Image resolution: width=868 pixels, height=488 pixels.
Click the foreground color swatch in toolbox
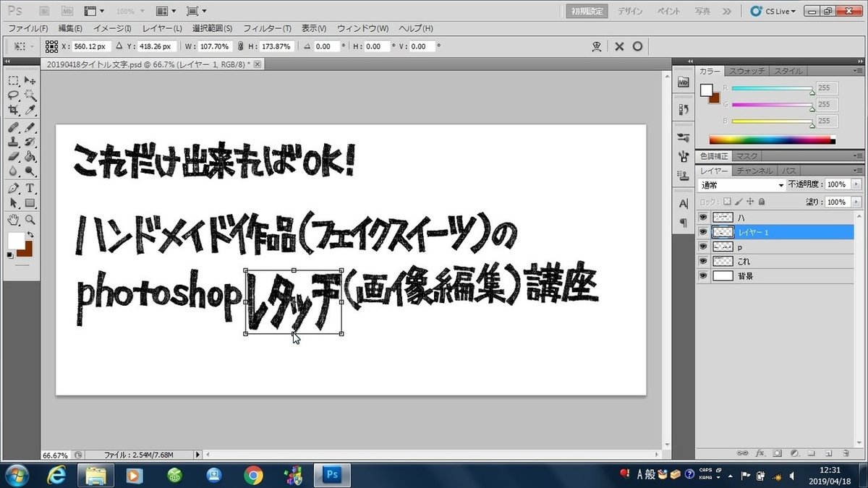pos(15,241)
